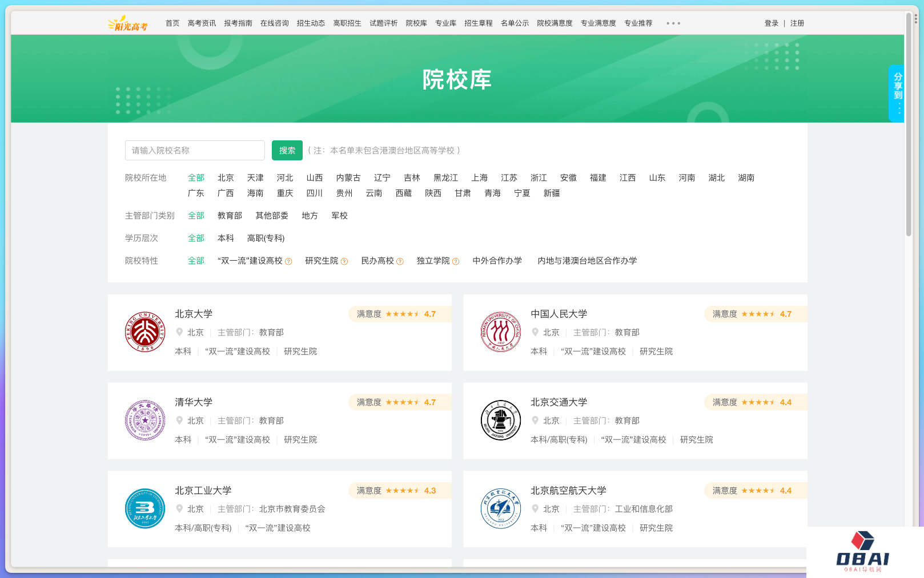Click help icon next to 独立学院 filter
The width and height of the screenshot is (924, 578).
click(x=456, y=261)
